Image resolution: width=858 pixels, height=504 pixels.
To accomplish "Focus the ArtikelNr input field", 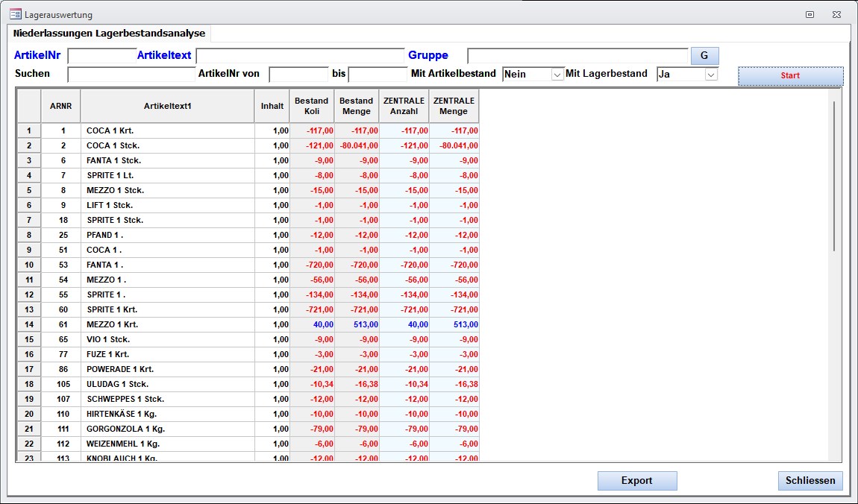I will (102, 56).
